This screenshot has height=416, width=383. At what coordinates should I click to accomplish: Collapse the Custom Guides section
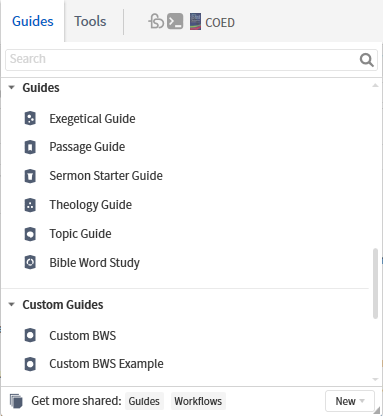pyautogui.click(x=12, y=304)
